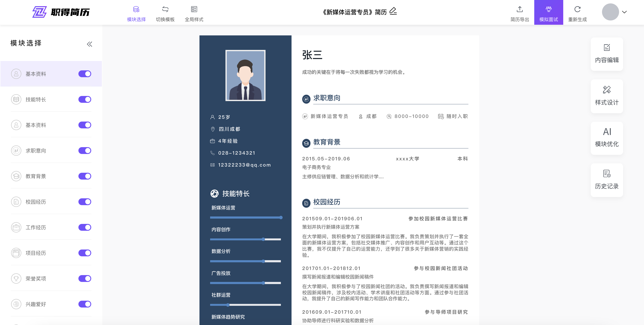The width and height of the screenshot is (644, 325).
Task: Switch to the 模拟面试 mock interview mode
Action: (549, 13)
